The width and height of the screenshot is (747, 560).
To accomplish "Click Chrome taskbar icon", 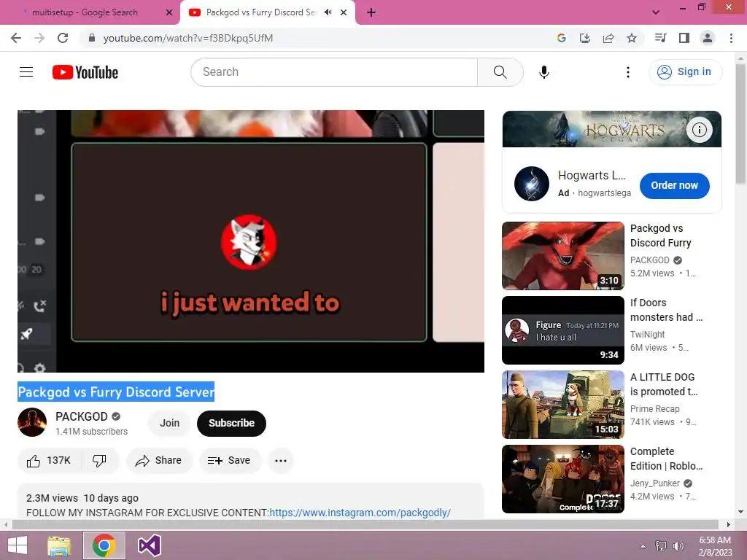I will click(104, 545).
